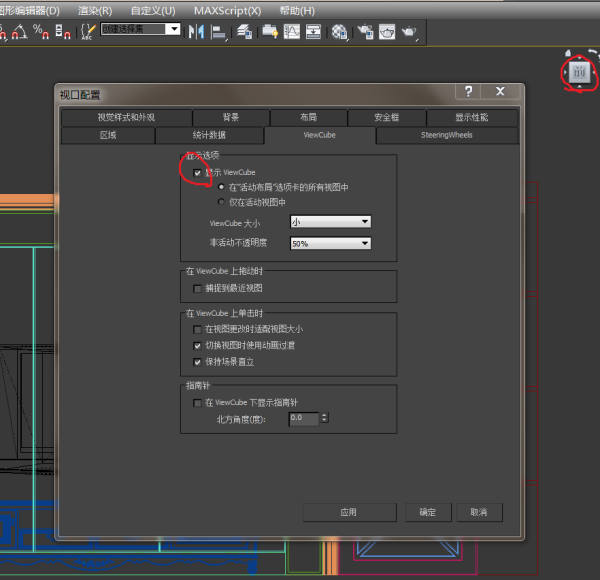
Task: Open the Graph Editors menu
Action: [x=29, y=11]
